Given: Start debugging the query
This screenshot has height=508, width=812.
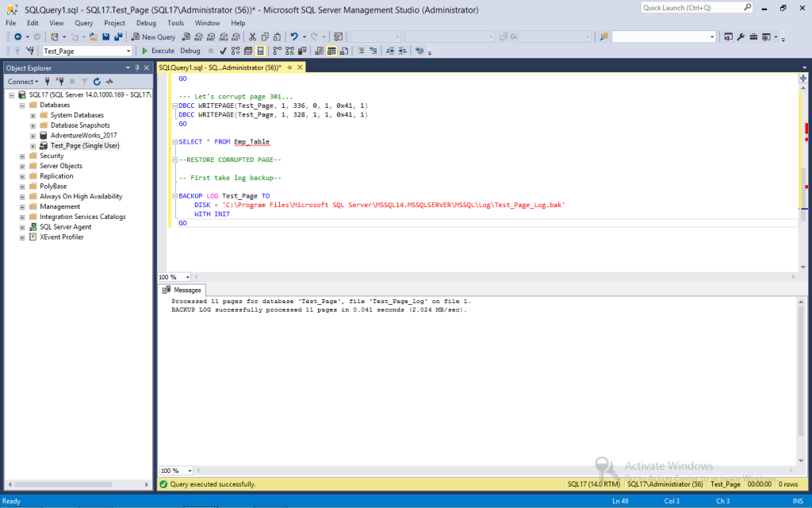Looking at the screenshot, I should point(190,50).
